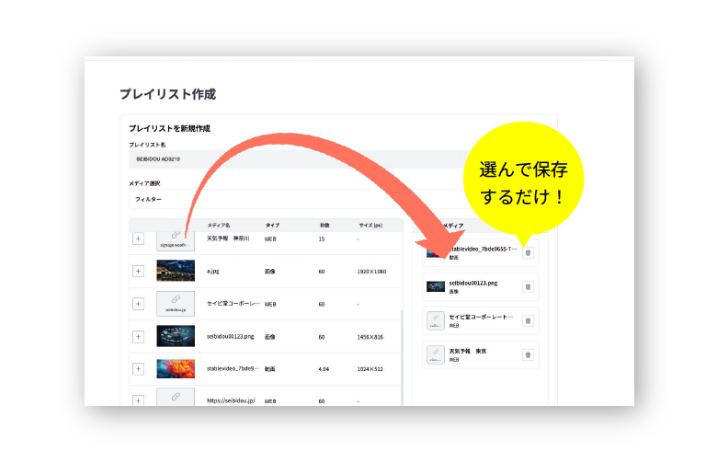Select the 天気予報 神奈川 media name
This screenshot has width=708, height=475.
228,238
